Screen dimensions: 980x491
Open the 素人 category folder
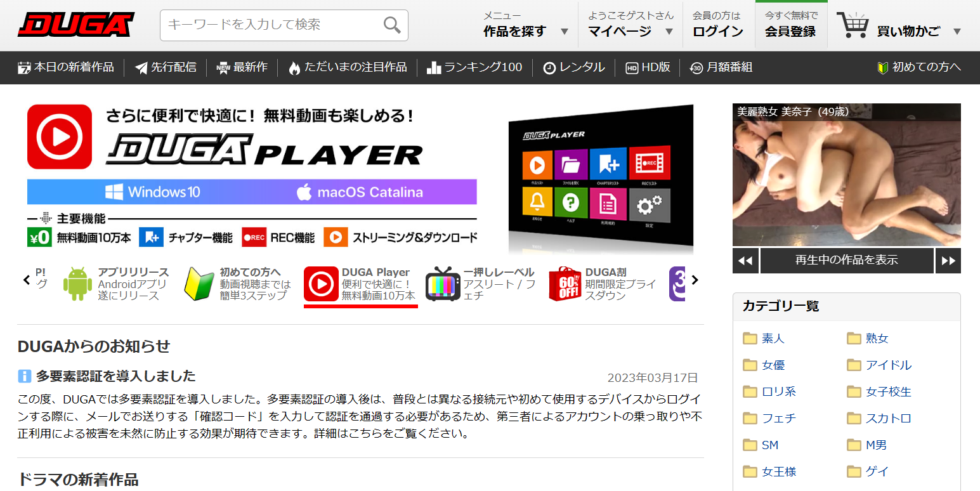[764, 339]
